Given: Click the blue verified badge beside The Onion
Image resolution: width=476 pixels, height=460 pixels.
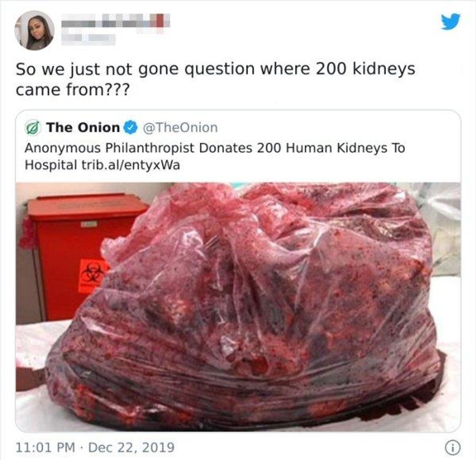Looking at the screenshot, I should [x=131, y=128].
